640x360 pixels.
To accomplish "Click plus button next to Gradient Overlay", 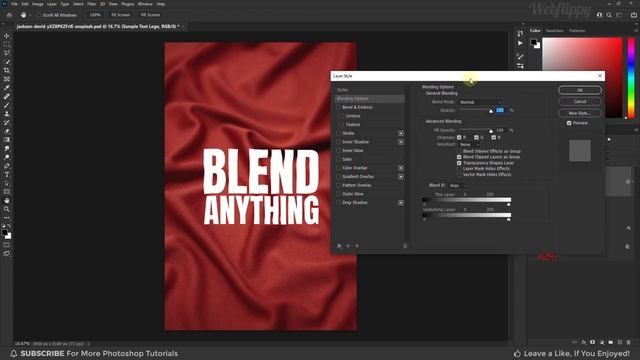I will coord(401,177).
